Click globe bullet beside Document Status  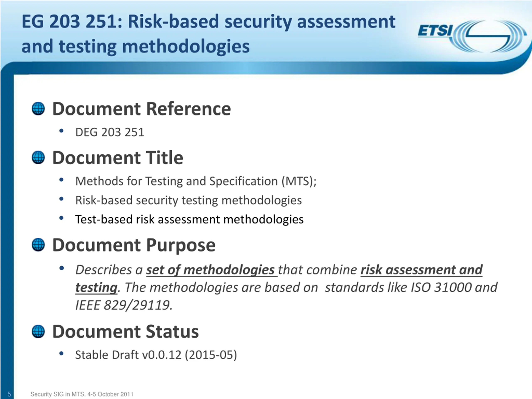(x=38, y=331)
